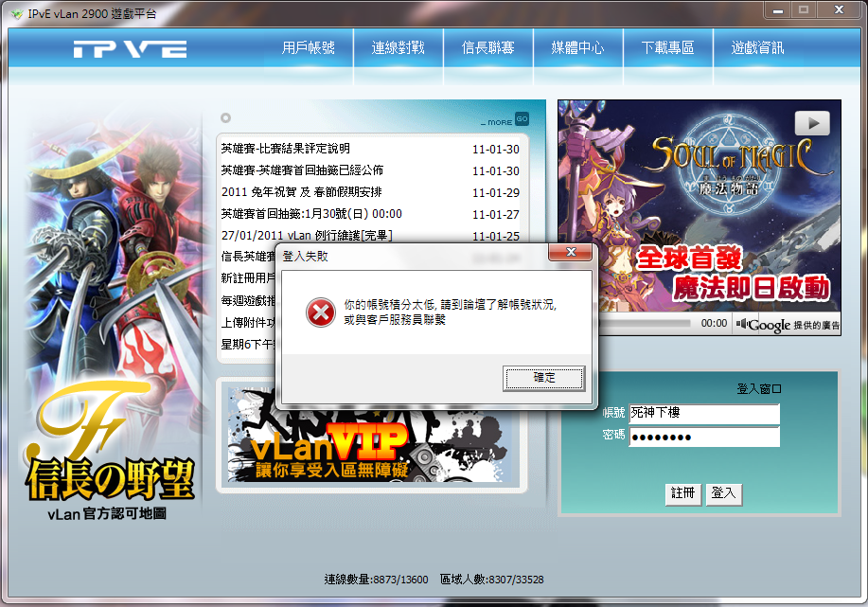
Task: Maximize the IPvE vLan window
Action: (804, 10)
